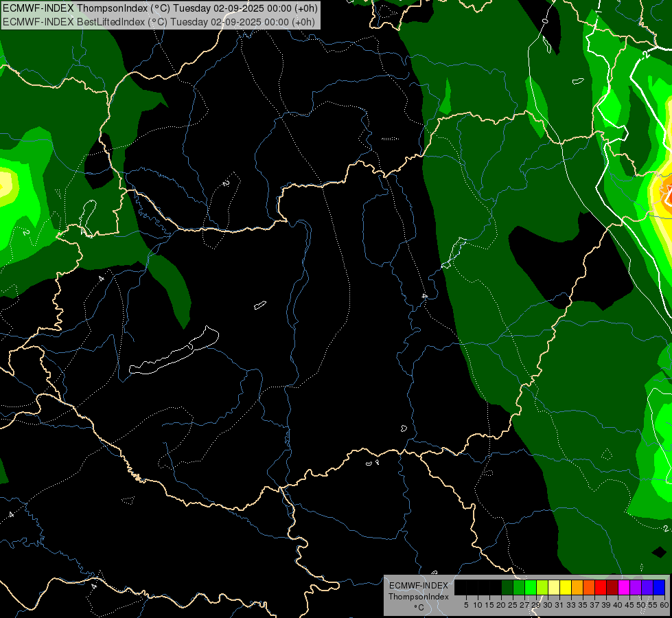672x618 pixels.
Task: Pick the orange 33–35 legend swatch
Action: 577,587
